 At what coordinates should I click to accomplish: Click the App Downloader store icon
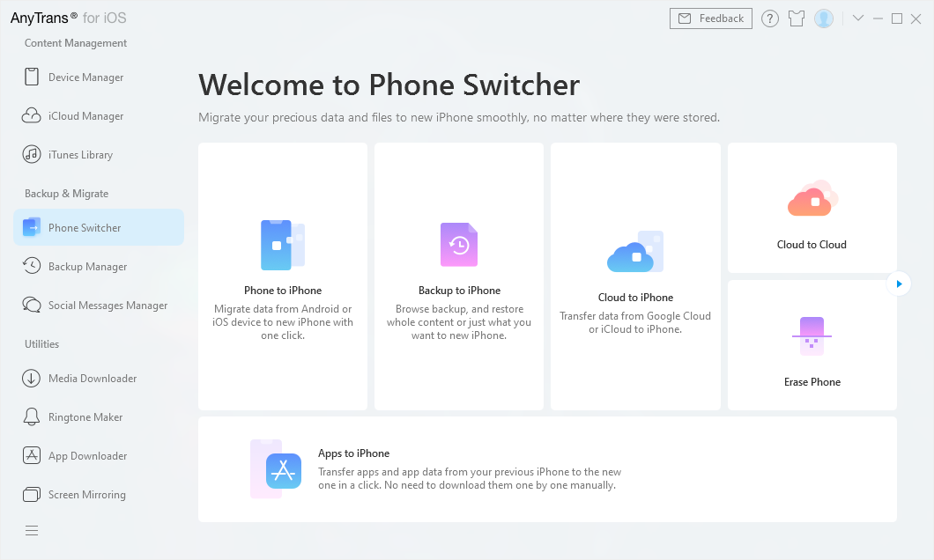coord(32,455)
